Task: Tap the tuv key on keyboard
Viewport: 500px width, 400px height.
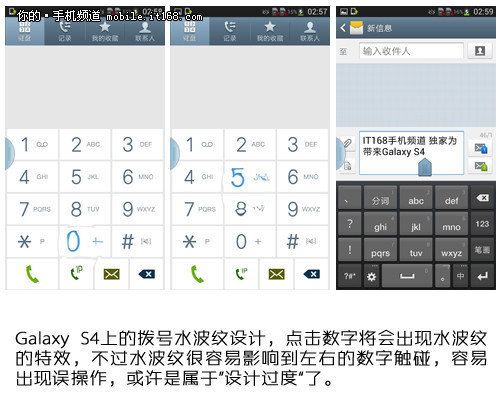Action: point(416,250)
